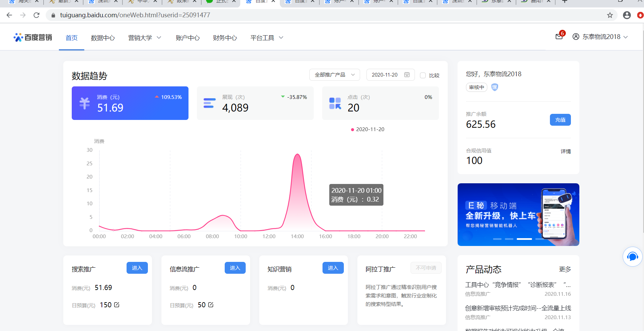Click the user avatar icon beside 东泰物流2018
The width and height of the screenshot is (644, 331).
[x=576, y=37]
